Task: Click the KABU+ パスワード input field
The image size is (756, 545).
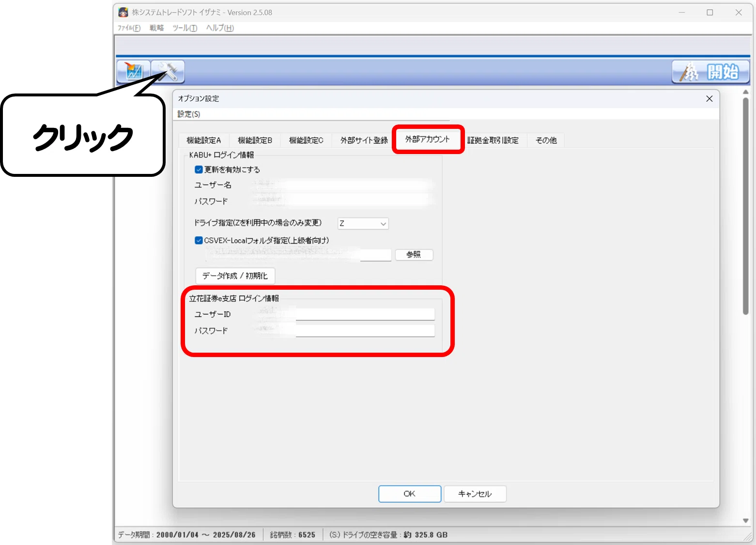Action: pos(342,201)
